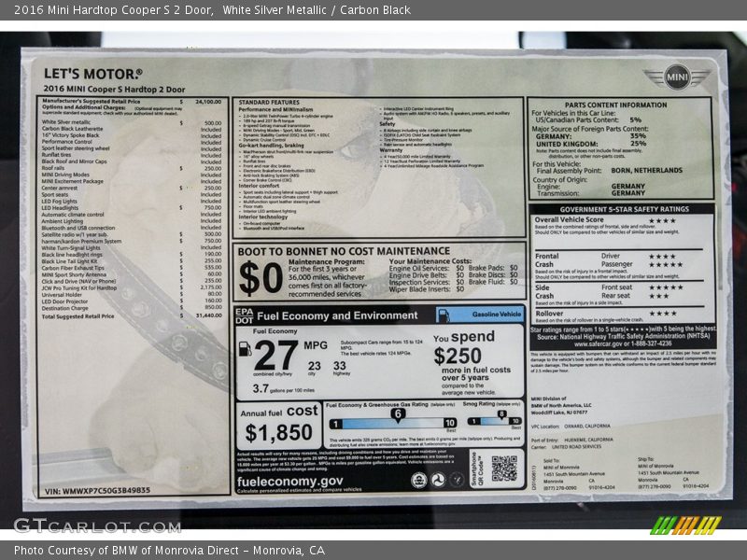The height and width of the screenshot is (560, 747).
Task: Click the first round agency seal near fueleconomy.gov
Action: [x=419, y=479]
